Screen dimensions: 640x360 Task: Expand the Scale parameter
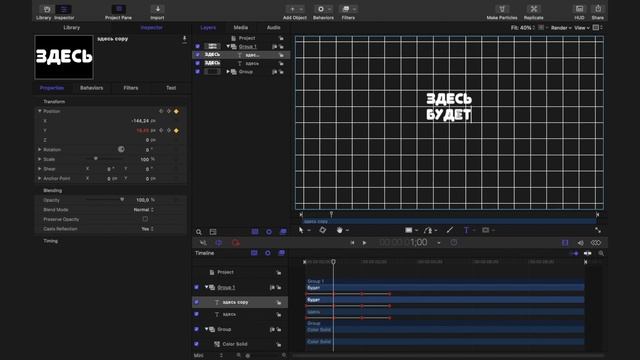click(40, 159)
